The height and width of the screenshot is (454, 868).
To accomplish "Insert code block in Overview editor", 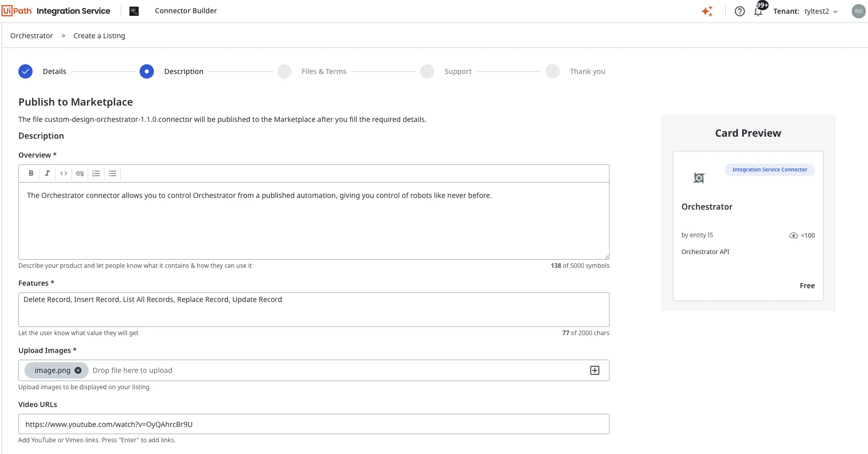I will coord(64,173).
